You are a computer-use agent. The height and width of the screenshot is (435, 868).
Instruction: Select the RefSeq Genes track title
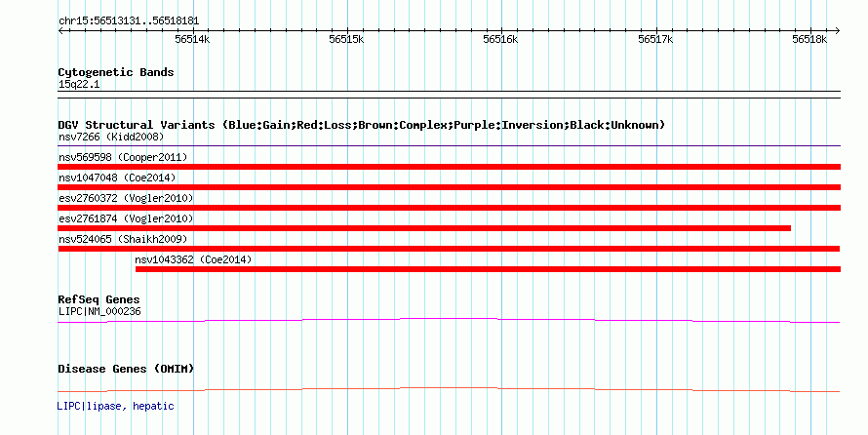[x=99, y=299]
